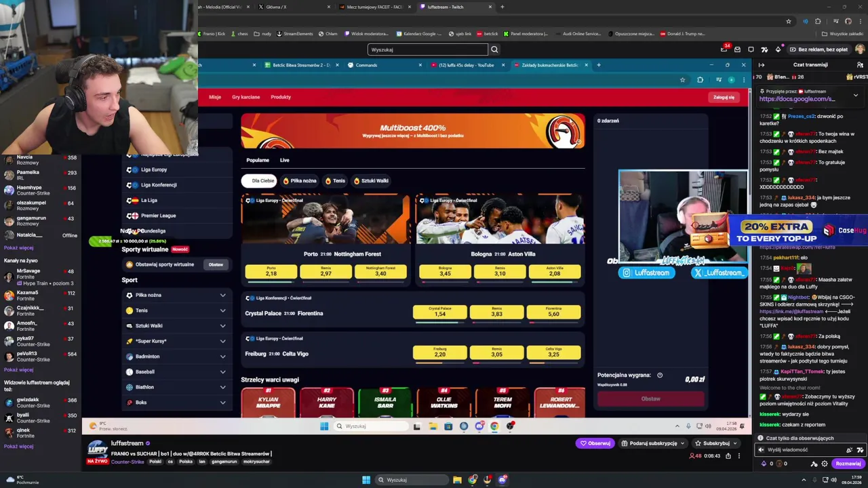The width and height of the screenshot is (868, 488).
Task: Select the Sztuki Walki filter pill
Action: click(x=371, y=181)
